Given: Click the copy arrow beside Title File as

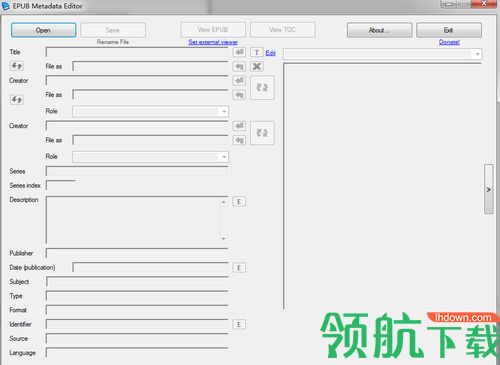Looking at the screenshot, I should pos(239,66).
